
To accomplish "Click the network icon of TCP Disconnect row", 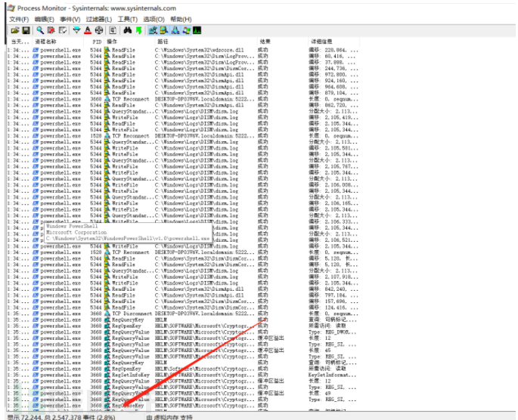I will click(107, 313).
